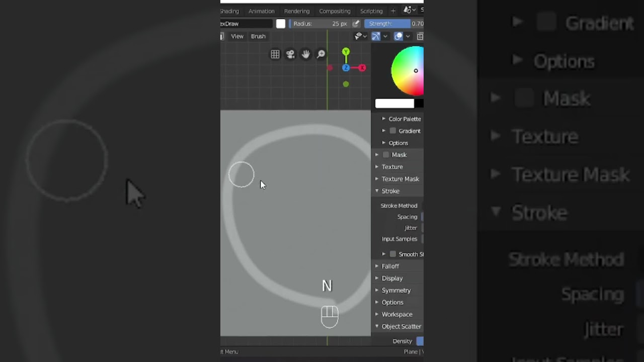Switch to the Shading workspace tab

click(229, 11)
